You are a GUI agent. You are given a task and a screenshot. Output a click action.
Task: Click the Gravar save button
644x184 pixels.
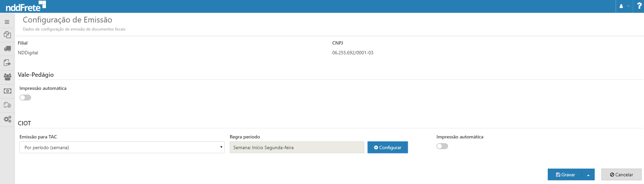click(x=565, y=175)
